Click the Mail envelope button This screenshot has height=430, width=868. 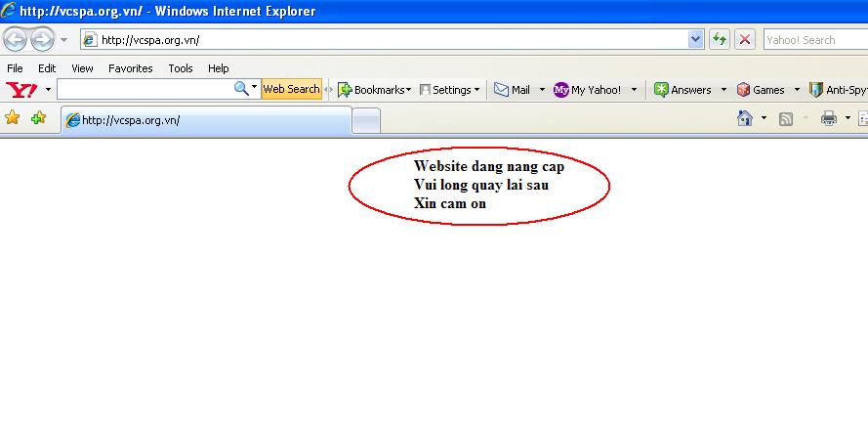[512, 90]
